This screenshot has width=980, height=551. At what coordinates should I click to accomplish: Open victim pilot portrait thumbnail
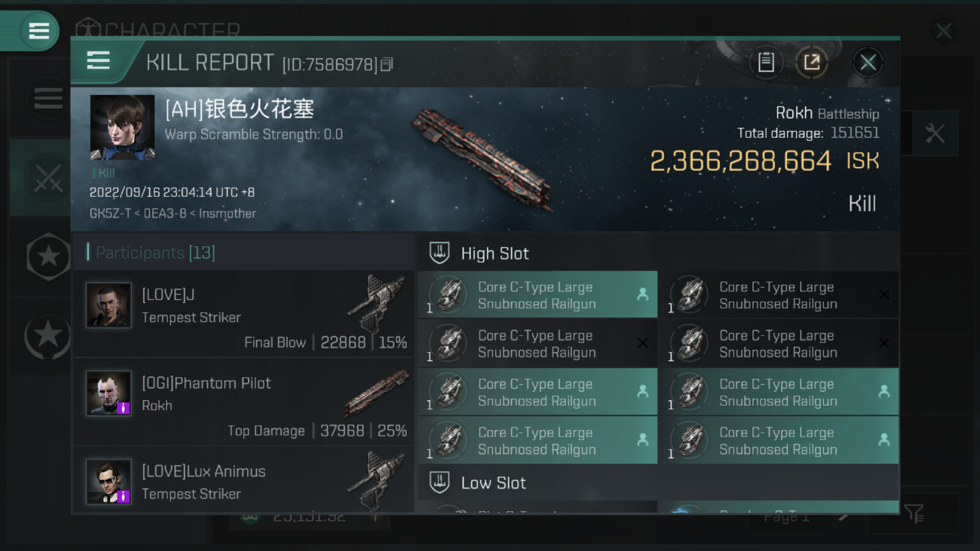pyautogui.click(x=122, y=127)
